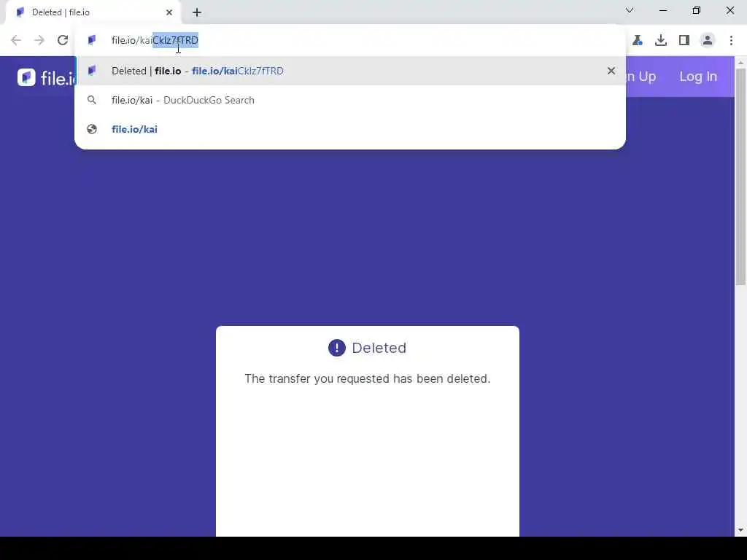Viewport: 747px width, 560px height.
Task: Choose the 'file.io/kai - DuckDuckGo Search' suggestion
Action: point(350,100)
